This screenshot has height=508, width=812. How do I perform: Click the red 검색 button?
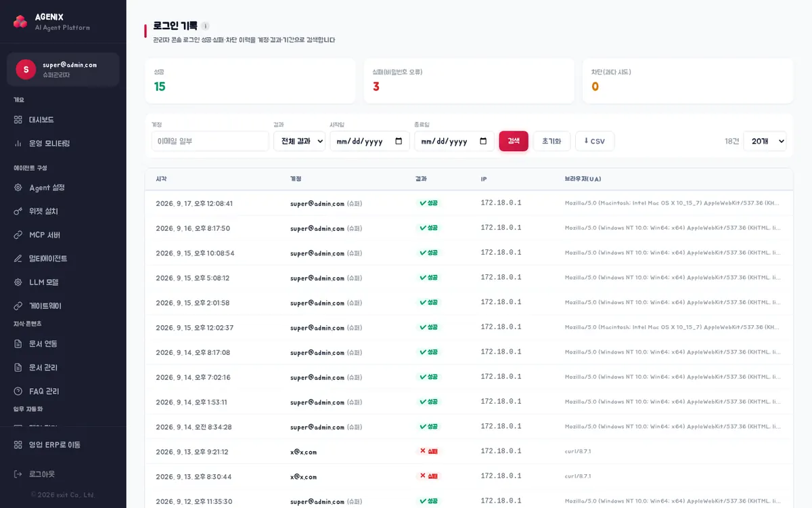coord(514,141)
